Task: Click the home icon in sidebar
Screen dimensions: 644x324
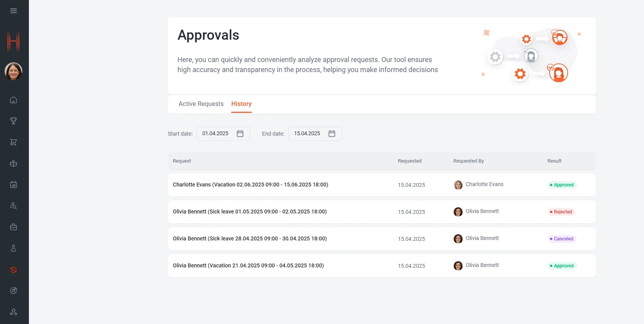Action: (13, 100)
